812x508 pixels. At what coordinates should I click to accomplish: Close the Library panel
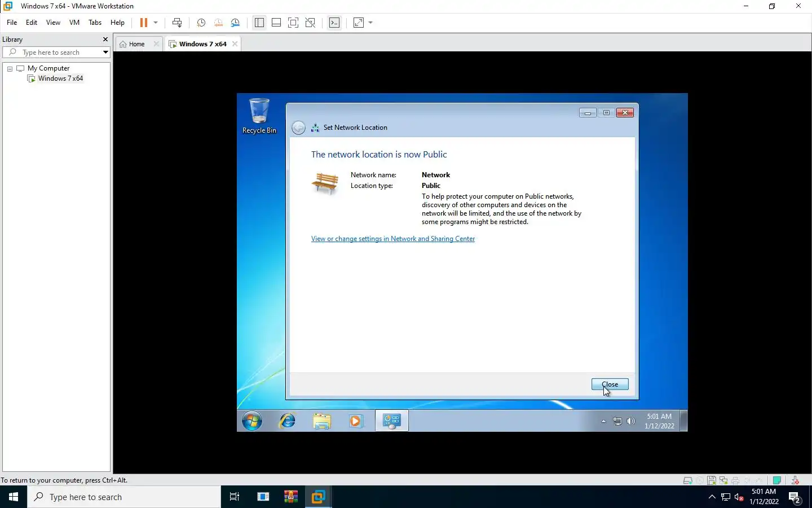105,40
